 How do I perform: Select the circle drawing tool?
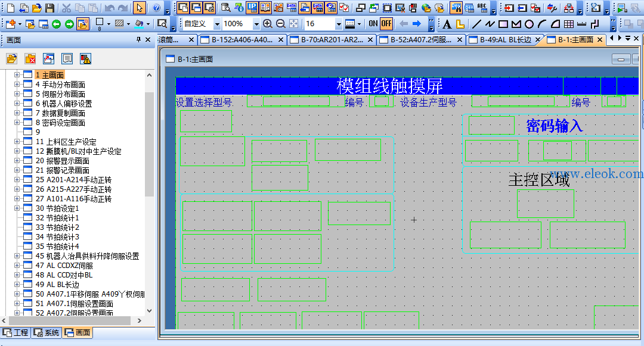pos(529,24)
